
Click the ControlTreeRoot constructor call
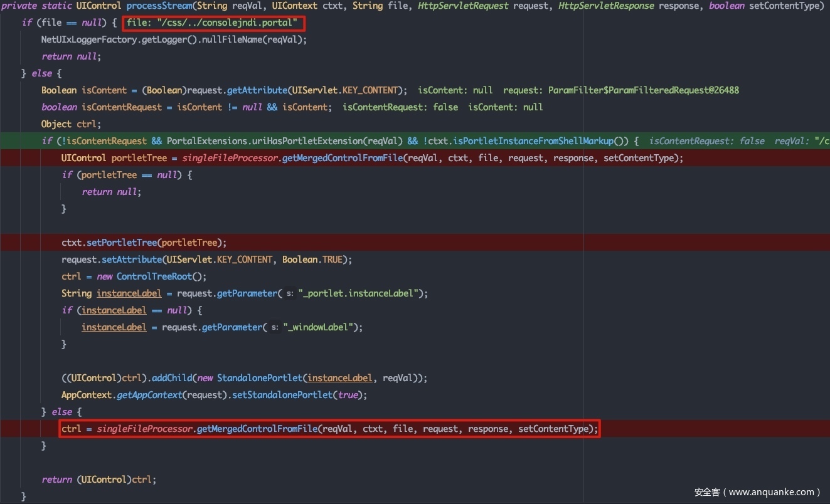coord(161,276)
